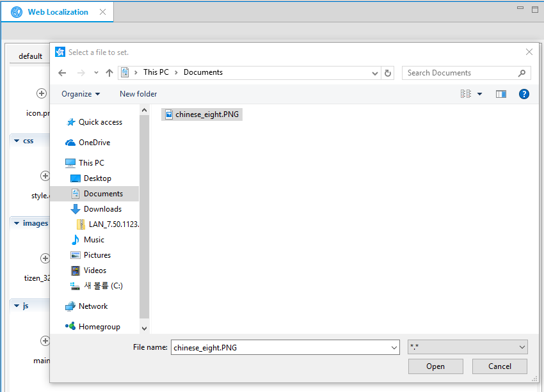Click the back navigation arrow
This screenshot has width=544, height=392.
[x=62, y=72]
